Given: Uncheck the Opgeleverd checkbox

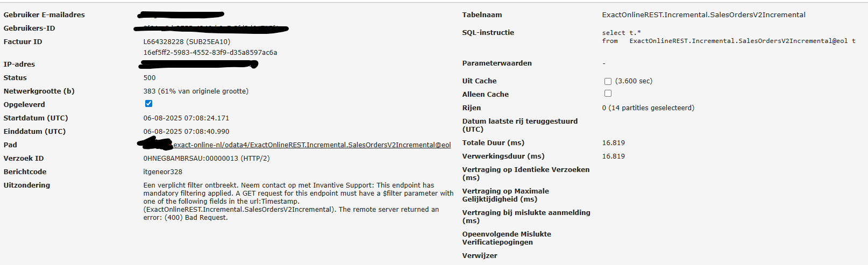Looking at the screenshot, I should pos(148,104).
